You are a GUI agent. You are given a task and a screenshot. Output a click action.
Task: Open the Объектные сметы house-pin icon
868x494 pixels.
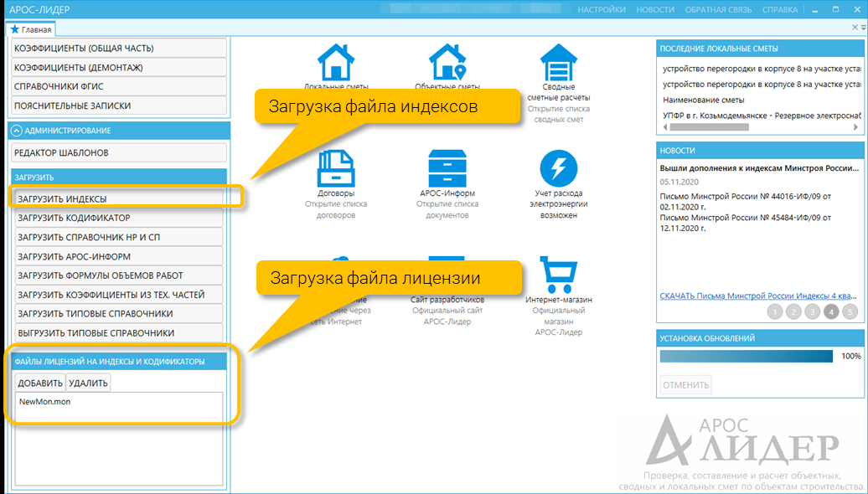[447, 63]
